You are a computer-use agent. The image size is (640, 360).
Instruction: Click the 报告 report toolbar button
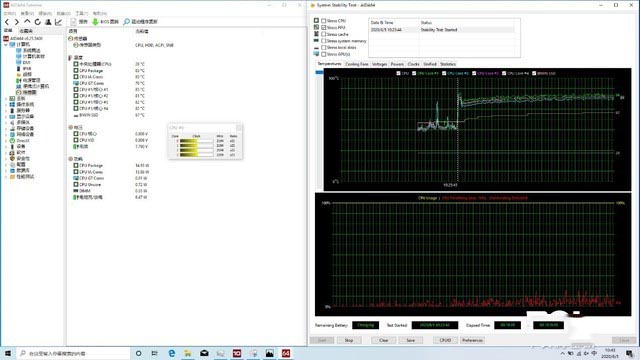[79, 22]
